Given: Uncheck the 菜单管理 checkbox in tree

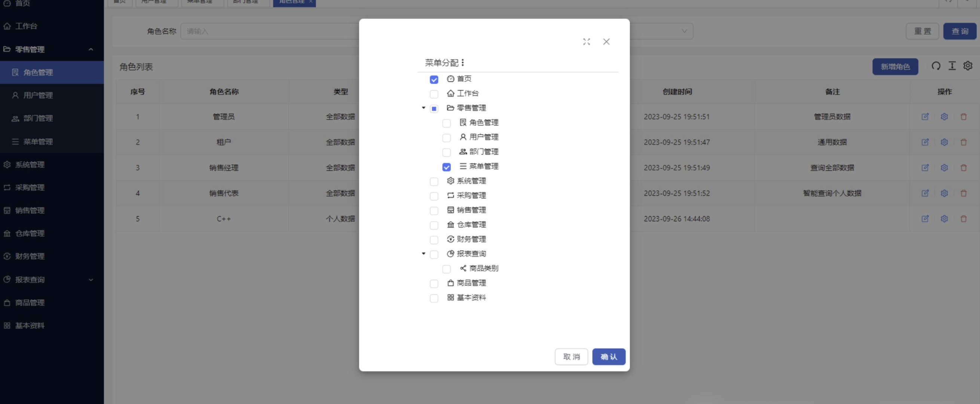Looking at the screenshot, I should click(446, 167).
